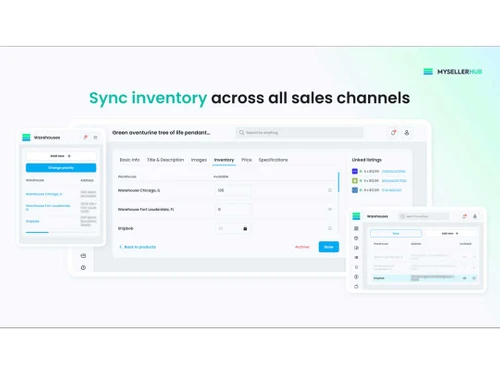Open the Images tab

point(199,160)
